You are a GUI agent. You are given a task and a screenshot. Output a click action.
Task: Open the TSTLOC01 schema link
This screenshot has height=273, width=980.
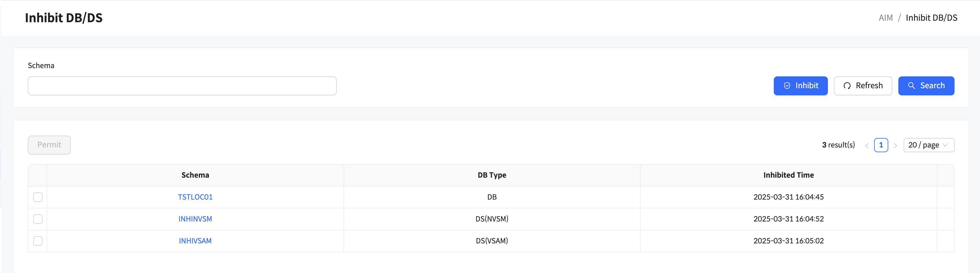(195, 197)
